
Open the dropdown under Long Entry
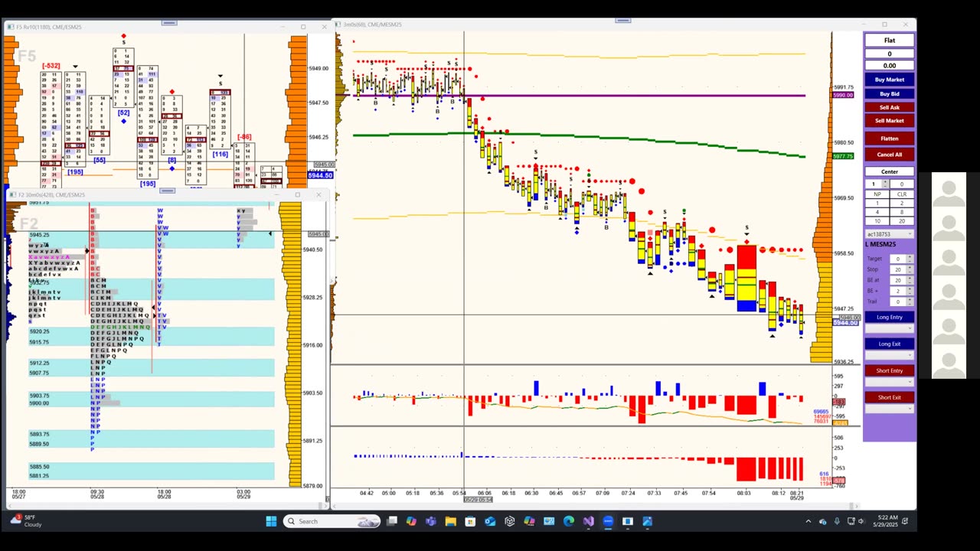889,328
